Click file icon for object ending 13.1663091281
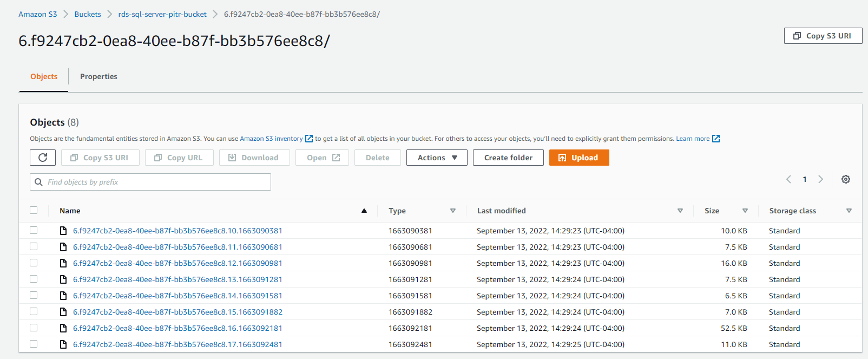 [63, 279]
